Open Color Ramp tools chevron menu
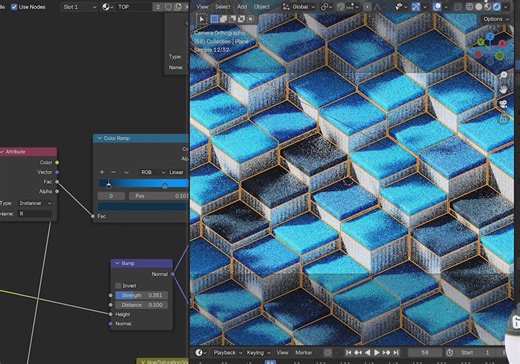The image size is (520, 364). [x=126, y=172]
